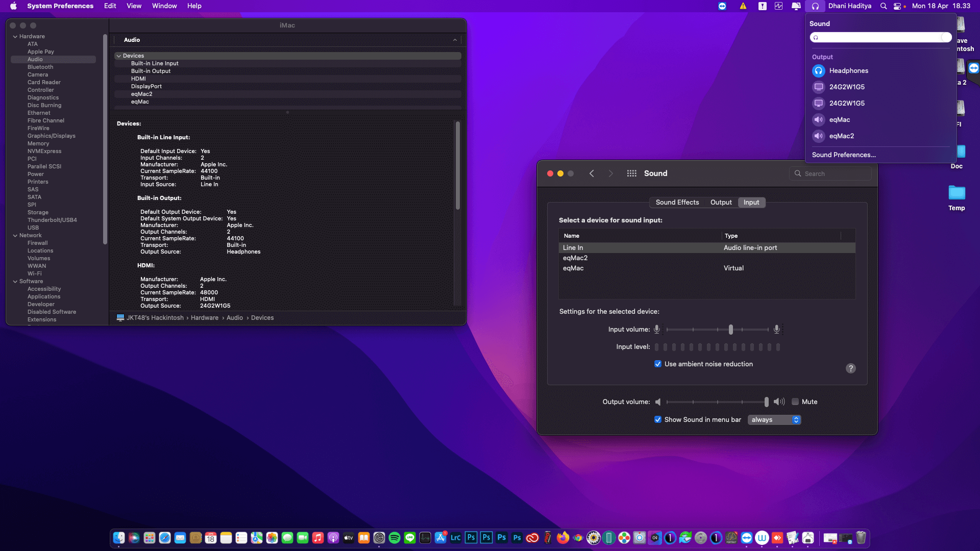Select eqMac2 in the input device list
Viewport: 980px width, 551px height.
click(575, 258)
